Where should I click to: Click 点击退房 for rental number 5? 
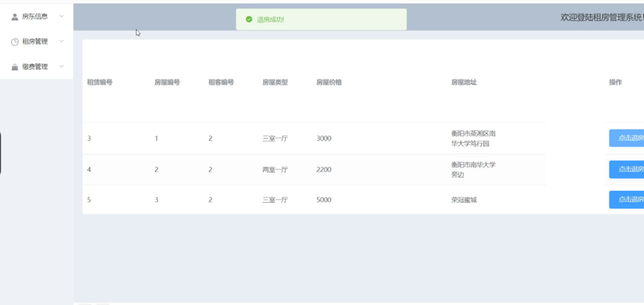[626, 200]
